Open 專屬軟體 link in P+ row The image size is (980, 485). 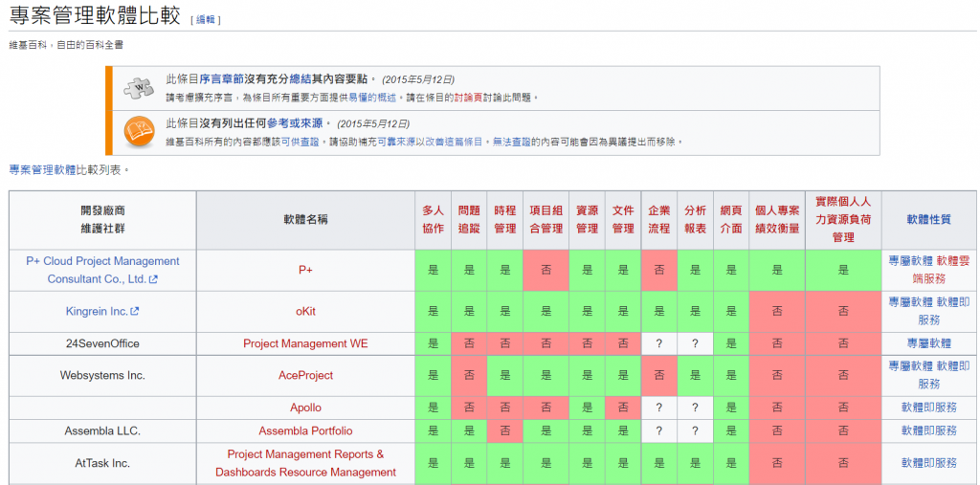(911, 261)
